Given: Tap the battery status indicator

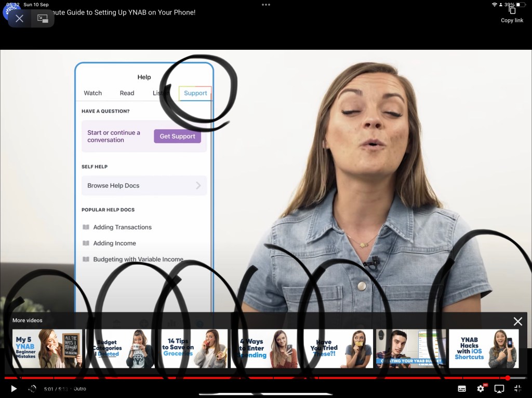Looking at the screenshot, I should 520,4.
